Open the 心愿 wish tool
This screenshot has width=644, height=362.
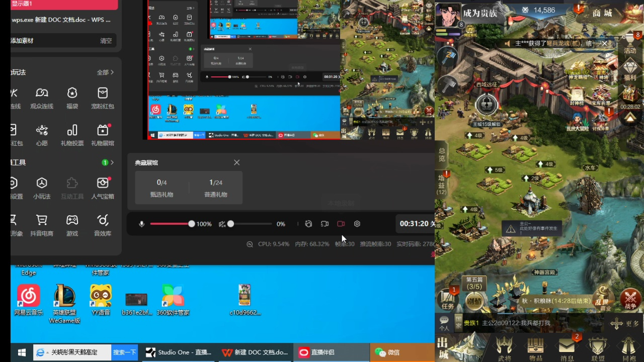42,135
